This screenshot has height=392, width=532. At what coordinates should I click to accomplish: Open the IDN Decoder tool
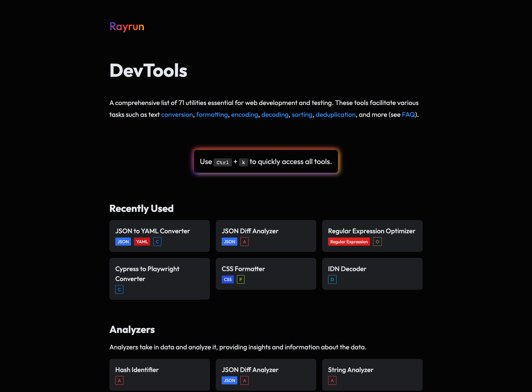click(347, 269)
